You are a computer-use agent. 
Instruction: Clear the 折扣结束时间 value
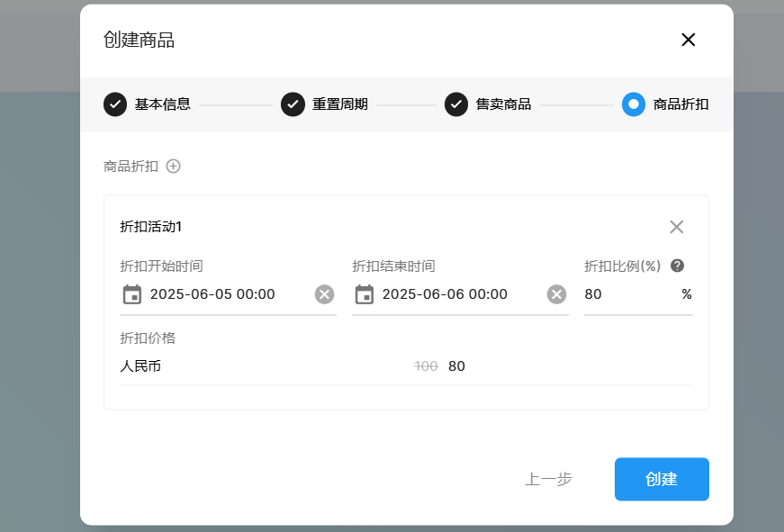[x=556, y=294]
